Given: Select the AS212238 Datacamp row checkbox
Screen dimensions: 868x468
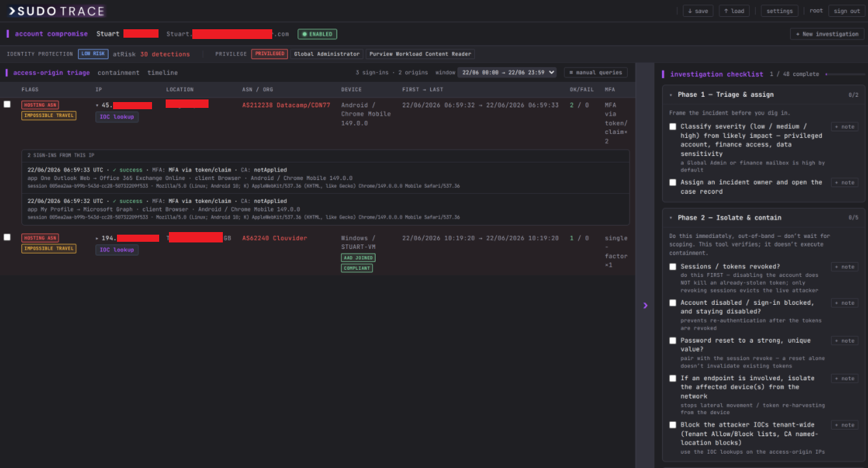Looking at the screenshot, I should pyautogui.click(x=7, y=104).
